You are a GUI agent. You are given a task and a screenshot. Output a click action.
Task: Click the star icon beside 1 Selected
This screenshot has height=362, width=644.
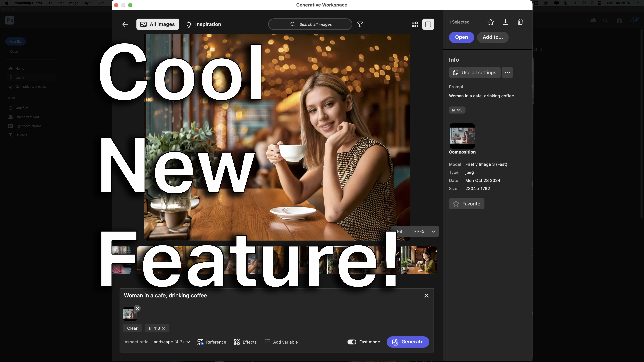tap(491, 22)
